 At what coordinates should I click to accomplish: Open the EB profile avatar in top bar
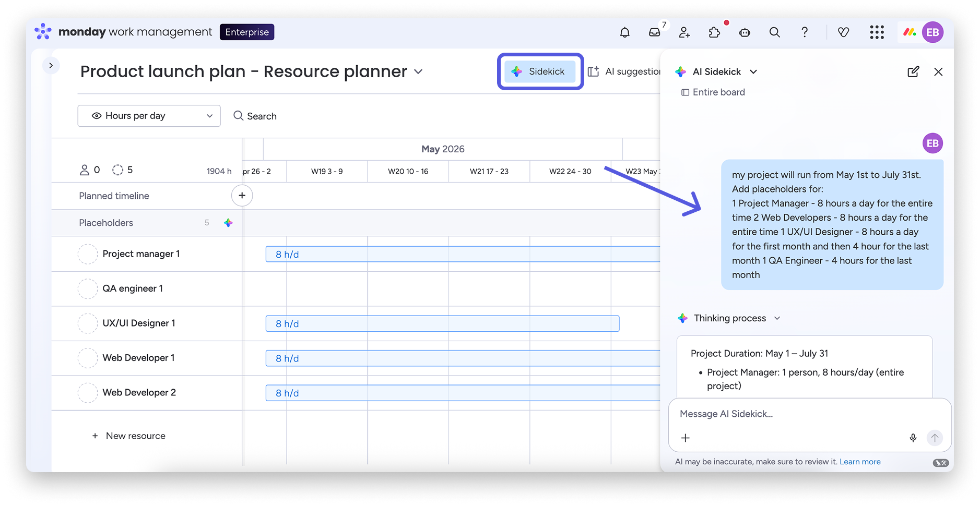click(x=932, y=32)
